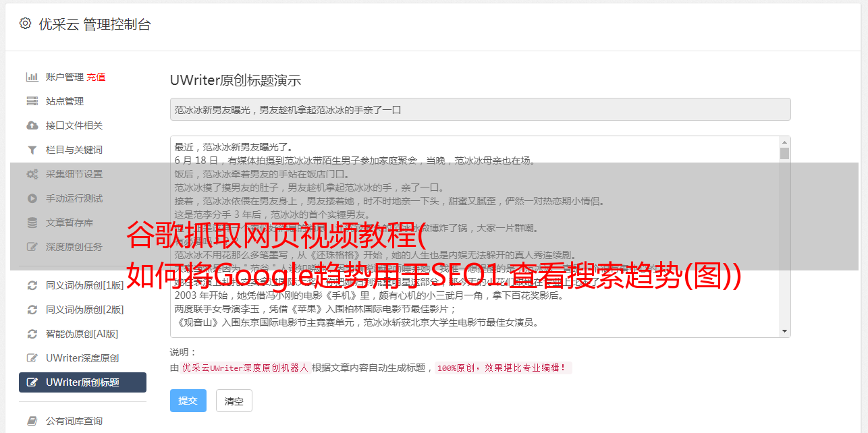Click the red 充值 link
The image size is (868, 433).
pyautogui.click(x=96, y=77)
